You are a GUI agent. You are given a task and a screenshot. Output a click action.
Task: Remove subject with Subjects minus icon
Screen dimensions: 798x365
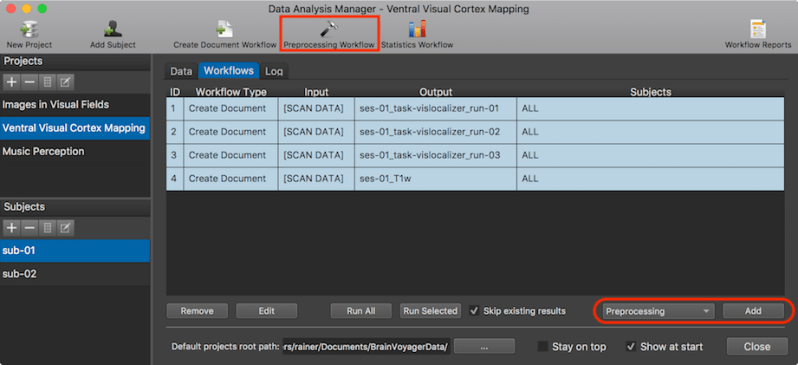(x=30, y=228)
